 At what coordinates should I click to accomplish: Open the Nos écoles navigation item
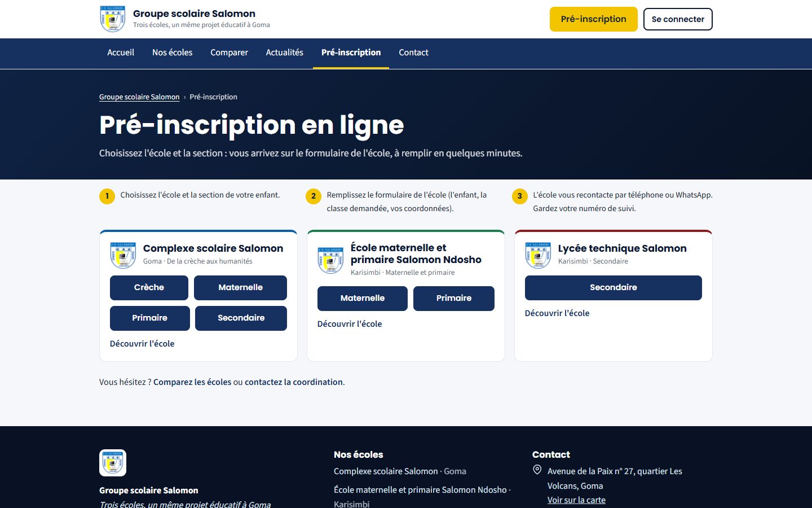173,52
